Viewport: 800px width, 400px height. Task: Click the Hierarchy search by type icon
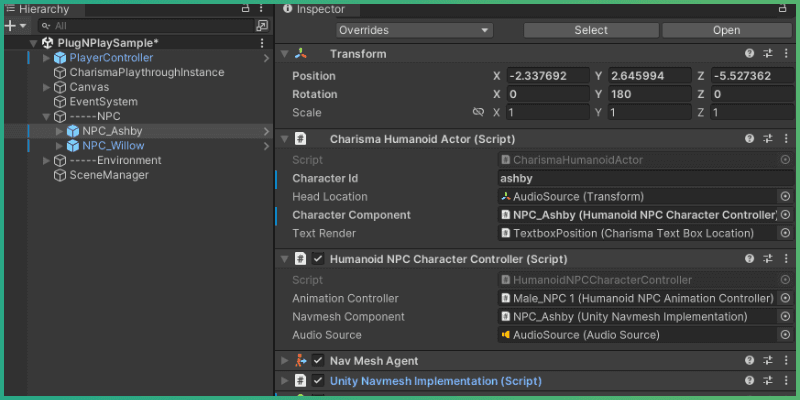tap(262, 25)
